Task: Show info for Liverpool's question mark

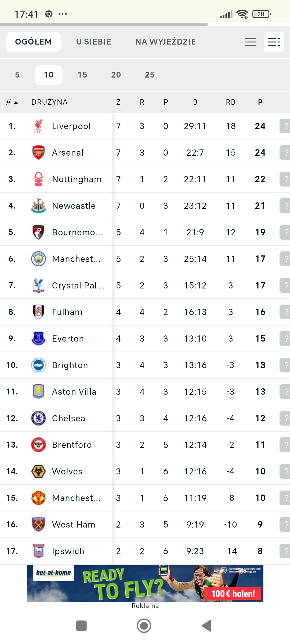Action: click(x=285, y=126)
